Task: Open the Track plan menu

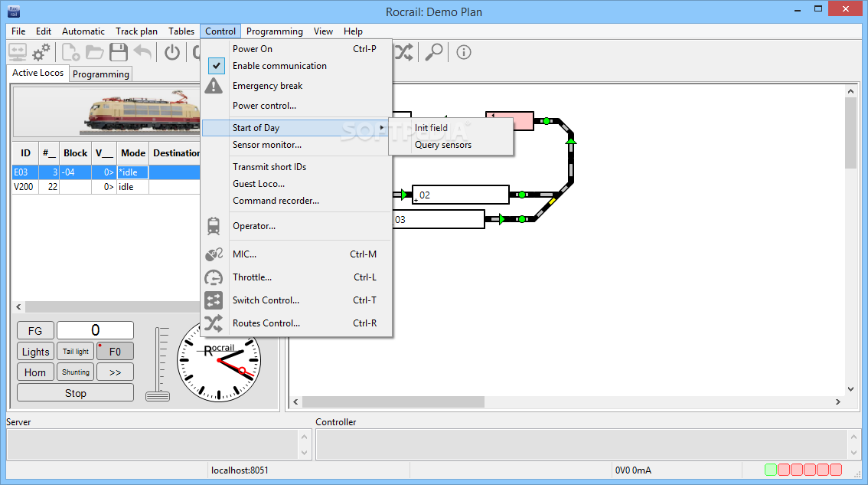Action: (136, 31)
